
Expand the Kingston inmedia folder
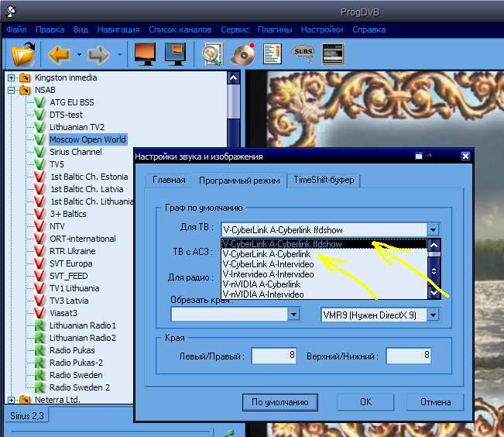pyautogui.click(x=11, y=78)
